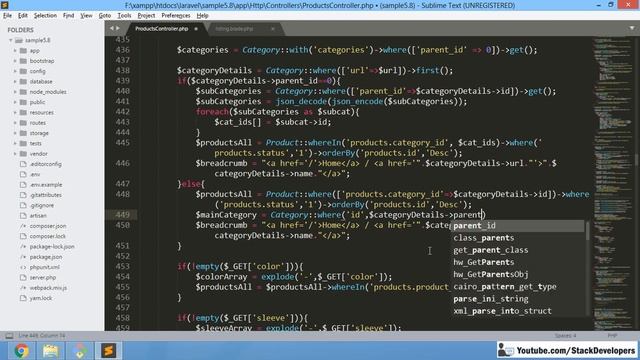
Task: Open the Preferences menu
Action: pos(176,16)
